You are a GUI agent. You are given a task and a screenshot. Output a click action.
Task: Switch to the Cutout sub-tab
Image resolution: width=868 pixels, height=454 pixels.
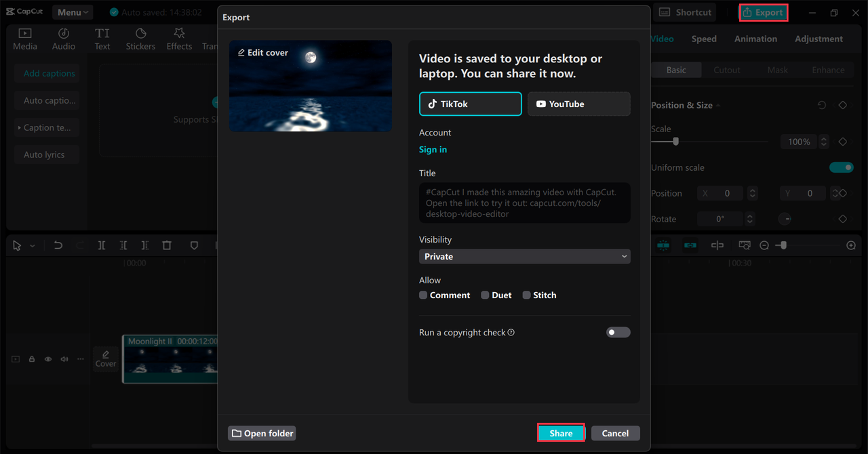[x=727, y=70]
